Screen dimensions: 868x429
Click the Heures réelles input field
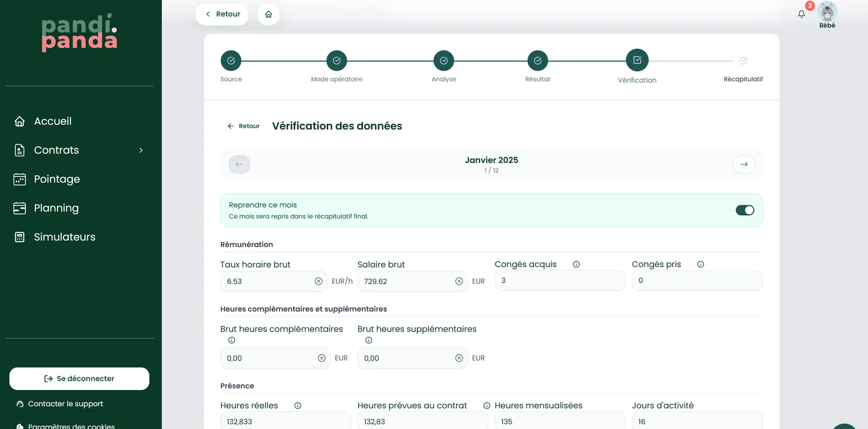(285, 420)
